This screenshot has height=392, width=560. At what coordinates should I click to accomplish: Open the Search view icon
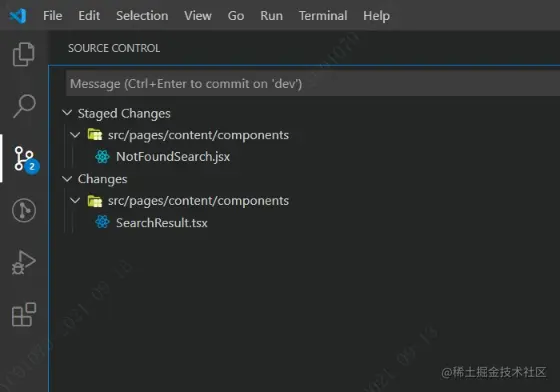[x=24, y=106]
